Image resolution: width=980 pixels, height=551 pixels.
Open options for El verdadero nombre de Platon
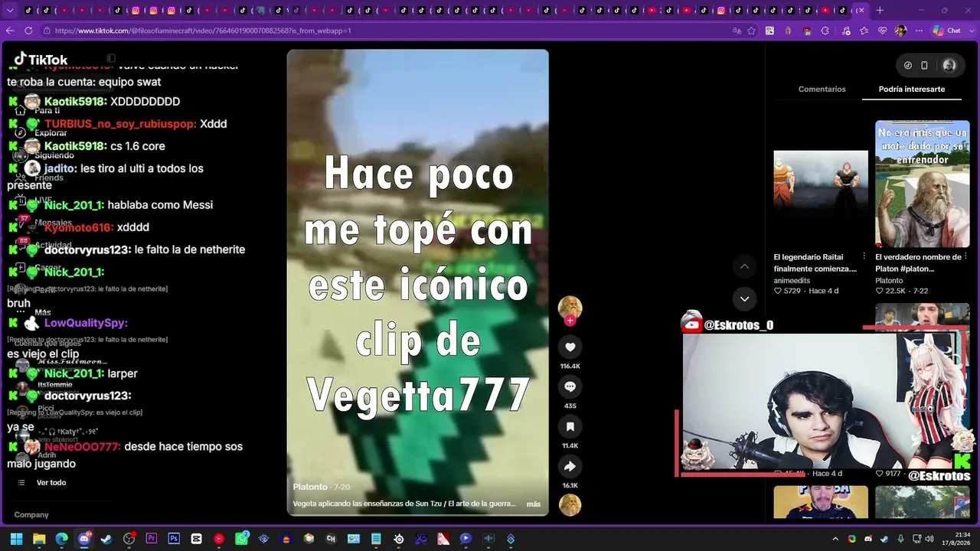[x=965, y=256]
